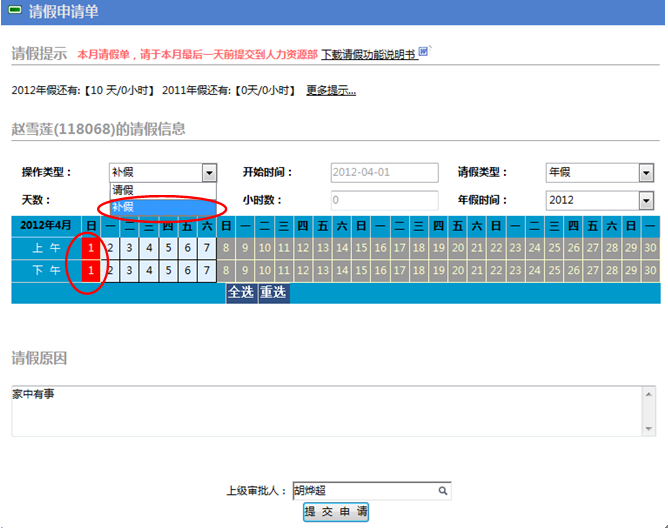This screenshot has height=528, width=668.
Task: Click the 2012年4月 calendar header cell
Action: (46, 225)
